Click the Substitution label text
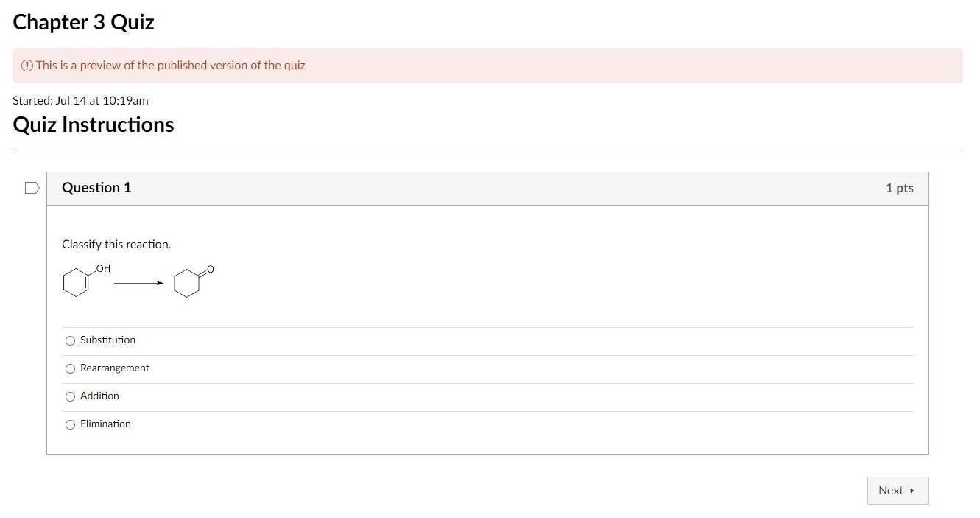The image size is (980, 518). pyautogui.click(x=107, y=340)
